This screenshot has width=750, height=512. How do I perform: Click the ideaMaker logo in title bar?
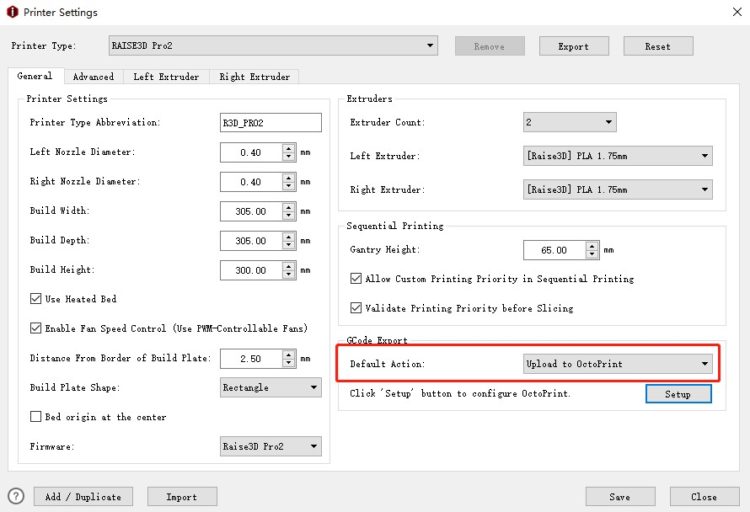pos(12,12)
